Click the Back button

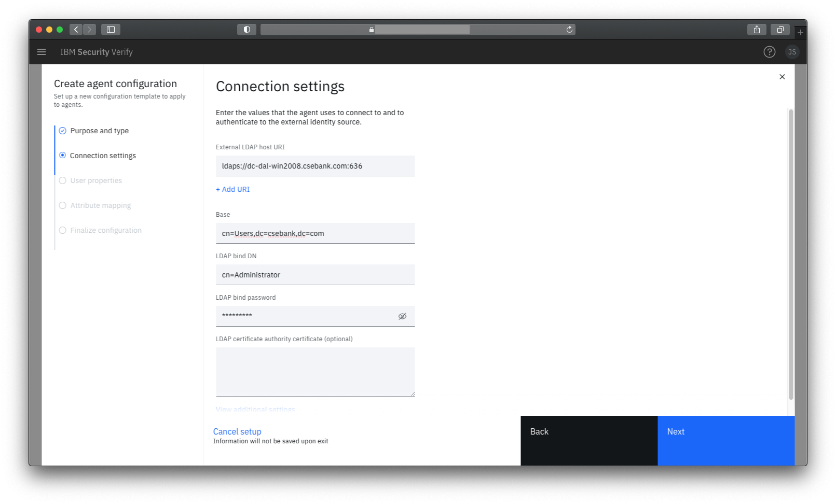pos(589,441)
